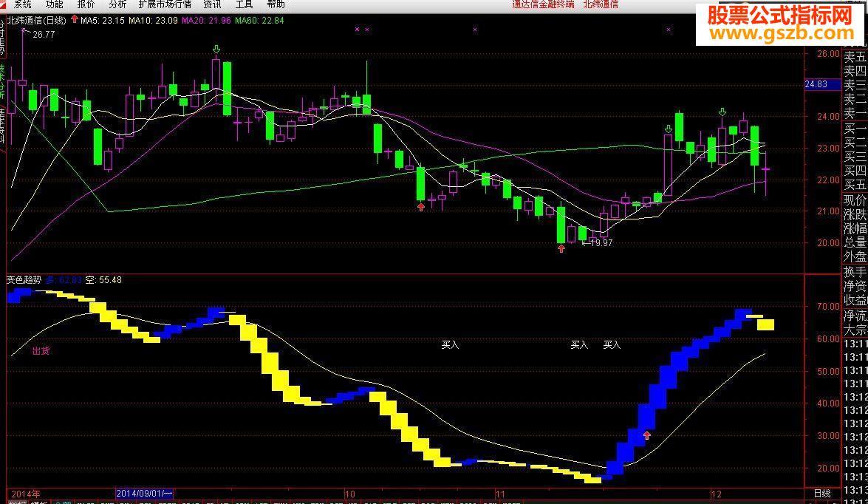Click the 空: 55.48 indicator value

103,279
